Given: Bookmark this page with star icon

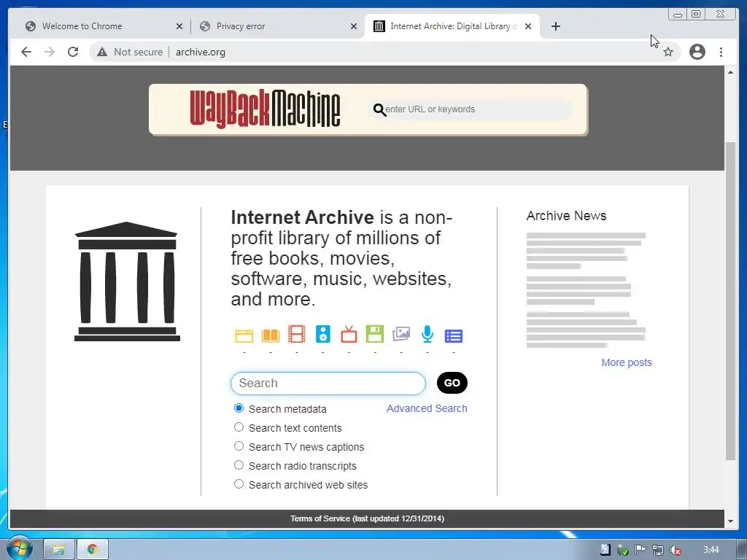Looking at the screenshot, I should [x=668, y=52].
